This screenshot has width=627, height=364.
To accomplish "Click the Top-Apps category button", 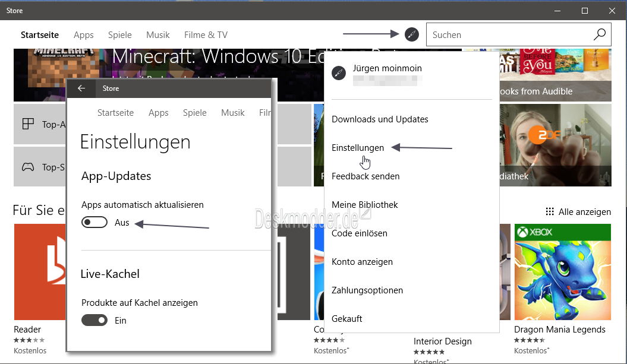I will (x=40, y=124).
